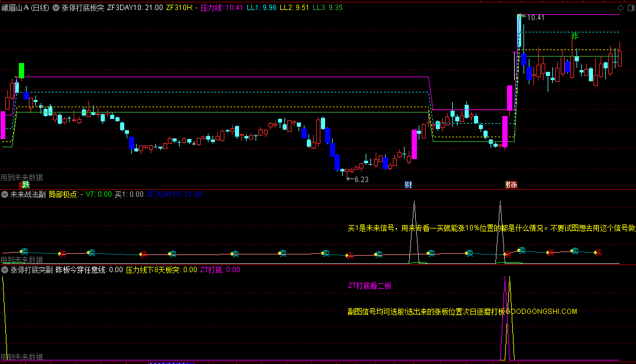Click the 压力线下8天板突: 0.00 readout
The height and width of the screenshot is (364, 636).
(161, 270)
